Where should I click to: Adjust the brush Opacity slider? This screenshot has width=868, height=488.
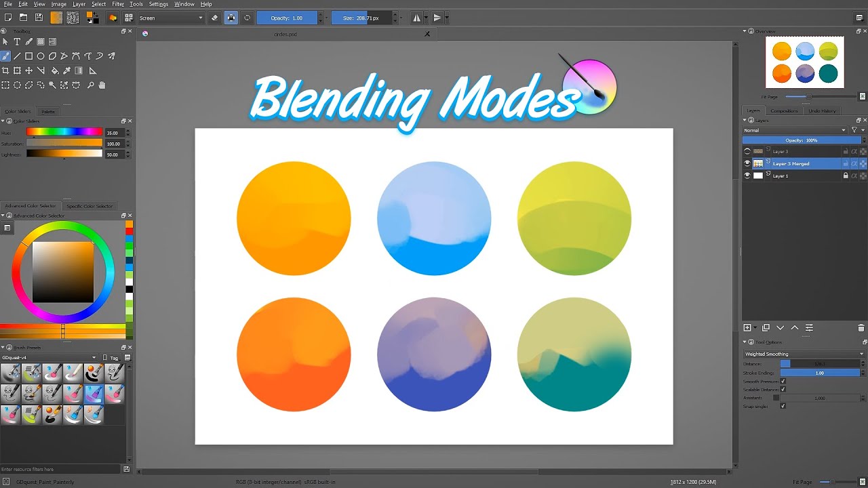[x=288, y=18]
